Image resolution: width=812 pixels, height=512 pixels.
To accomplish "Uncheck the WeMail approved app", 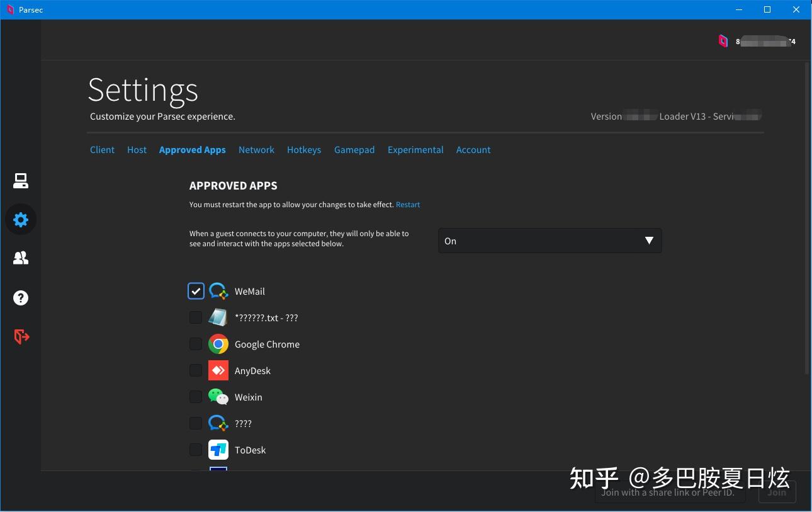I will tap(196, 291).
